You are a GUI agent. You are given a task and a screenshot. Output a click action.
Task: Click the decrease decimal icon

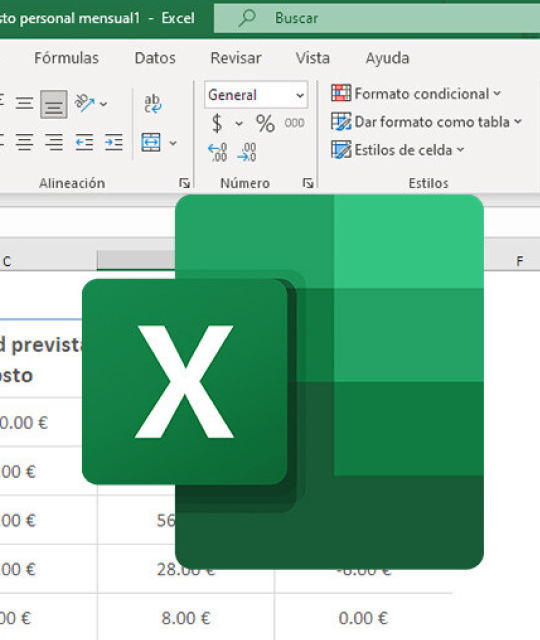[x=247, y=152]
